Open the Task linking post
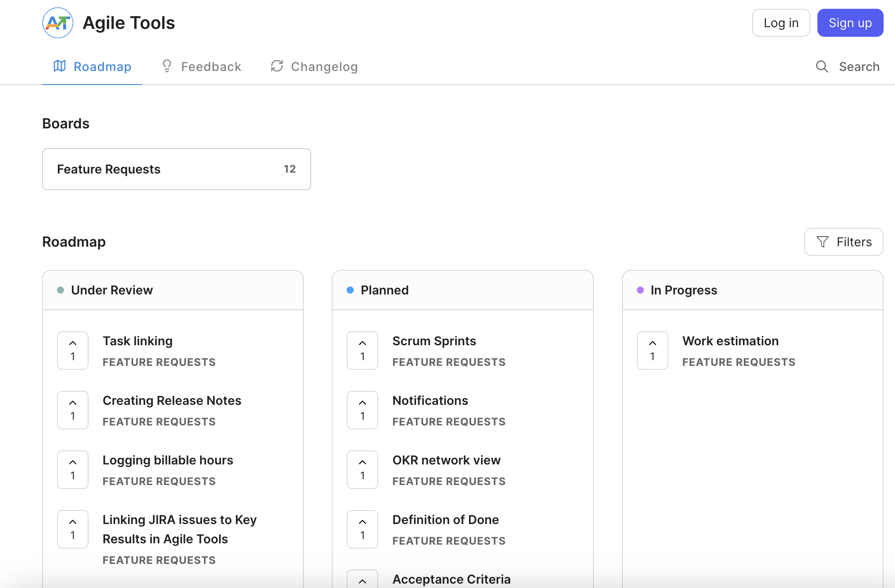Viewport: 895px width, 588px height. (x=138, y=341)
